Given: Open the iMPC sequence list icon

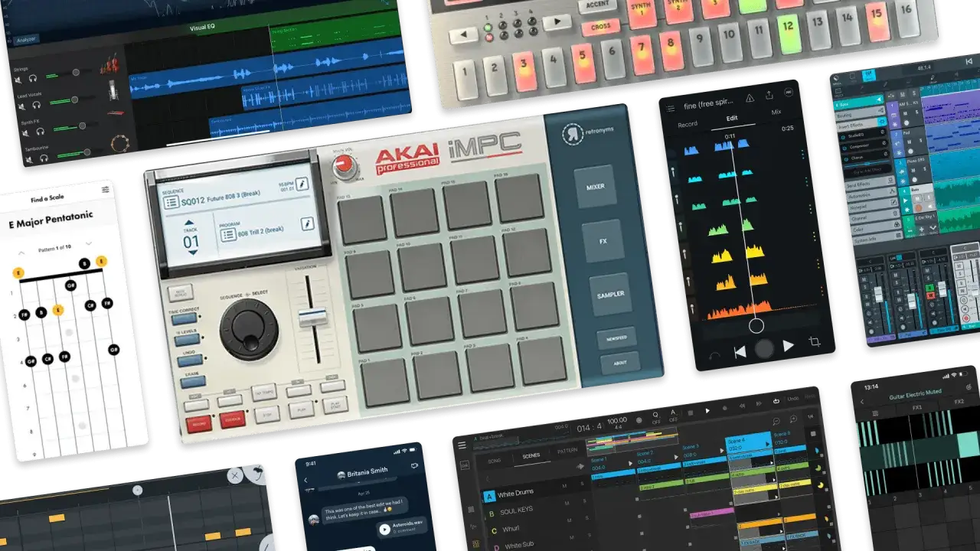Looking at the screenshot, I should (171, 202).
